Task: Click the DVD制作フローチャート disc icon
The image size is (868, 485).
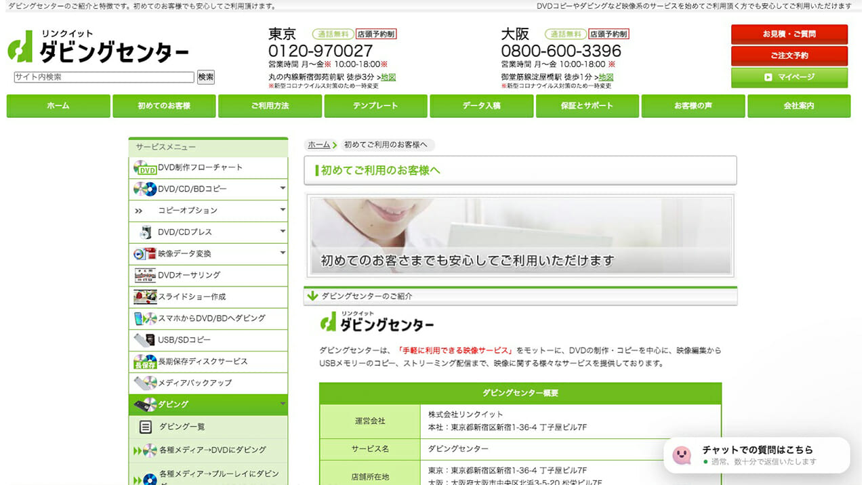Action: pos(144,167)
